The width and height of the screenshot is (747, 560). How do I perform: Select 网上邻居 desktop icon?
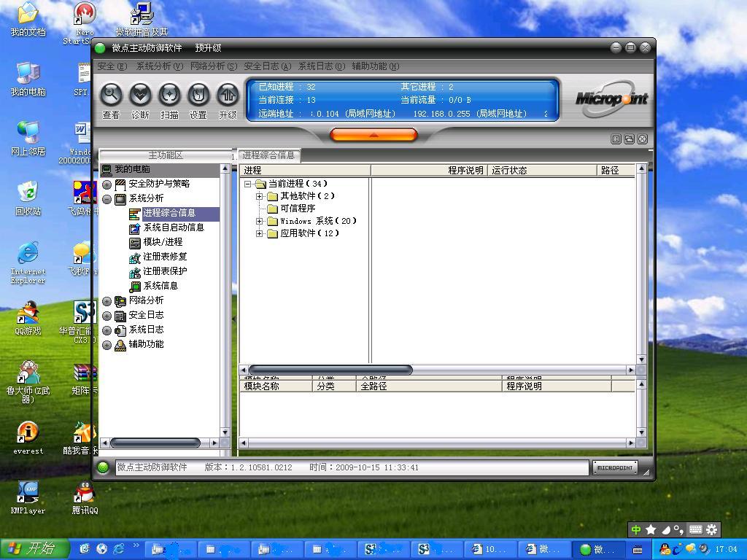click(x=28, y=139)
